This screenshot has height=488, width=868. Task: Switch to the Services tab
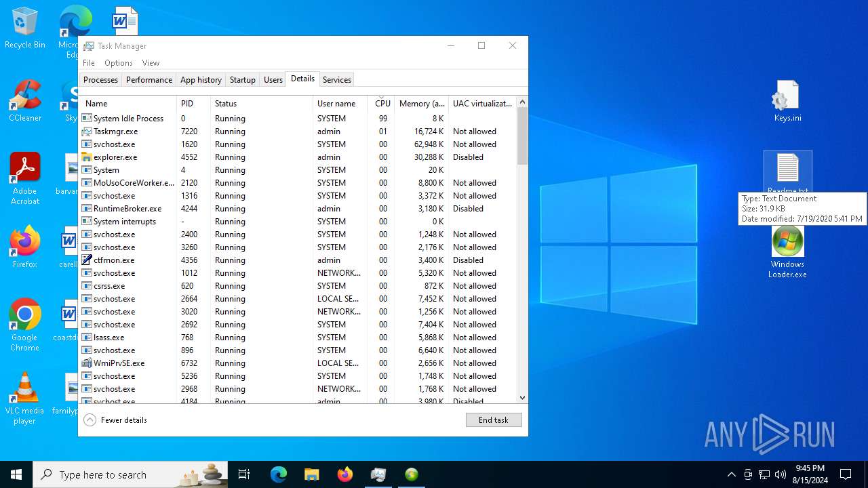(337, 80)
